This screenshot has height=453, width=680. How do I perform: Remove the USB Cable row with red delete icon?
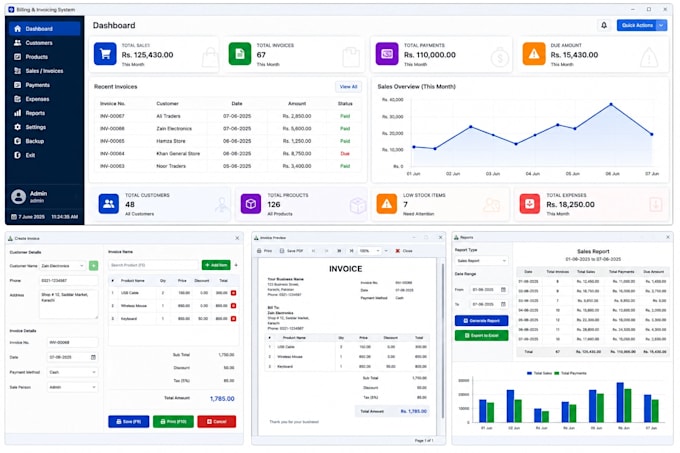(233, 293)
